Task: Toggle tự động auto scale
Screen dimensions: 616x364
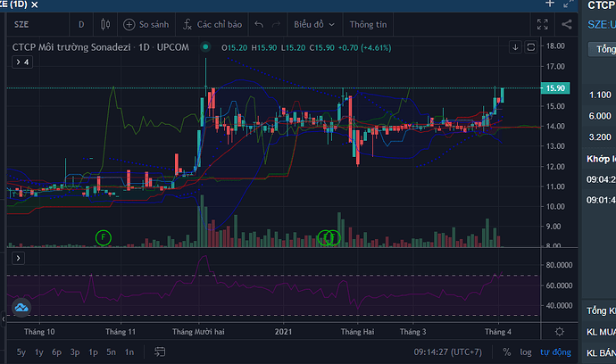Action: coord(555,352)
